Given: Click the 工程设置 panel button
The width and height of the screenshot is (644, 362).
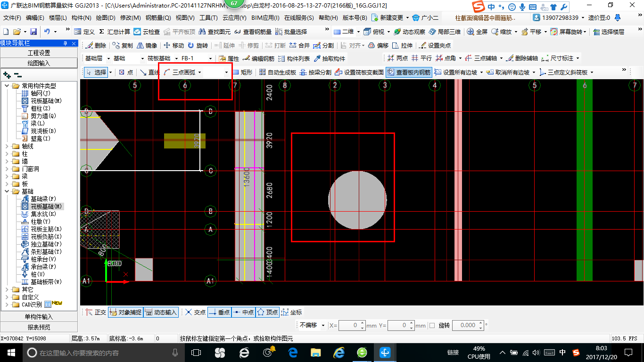Looking at the screenshot, I should 39,53.
